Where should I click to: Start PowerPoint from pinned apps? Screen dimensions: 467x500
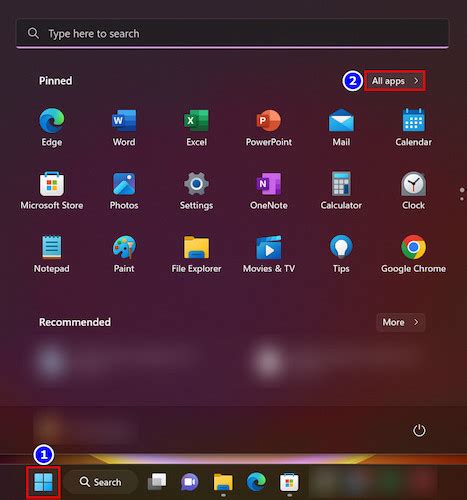coord(269,127)
